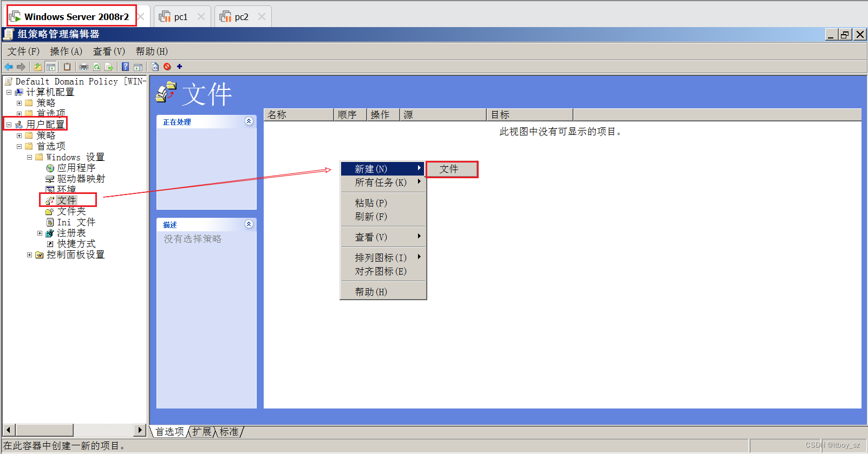Viewport: 868px width, 454px height.
Task: Expand the 控制面板设置 node
Action: (x=29, y=255)
